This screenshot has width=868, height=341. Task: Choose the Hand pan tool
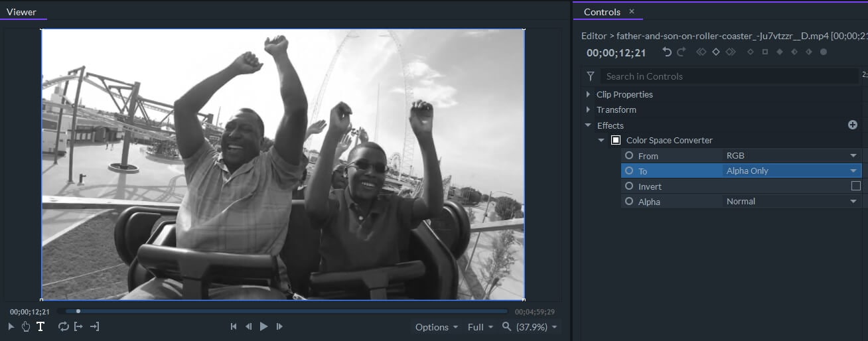tap(26, 326)
